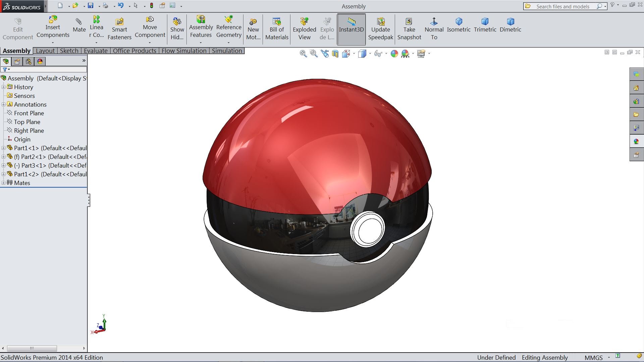Expand the Mates node in the tree

tap(4, 183)
